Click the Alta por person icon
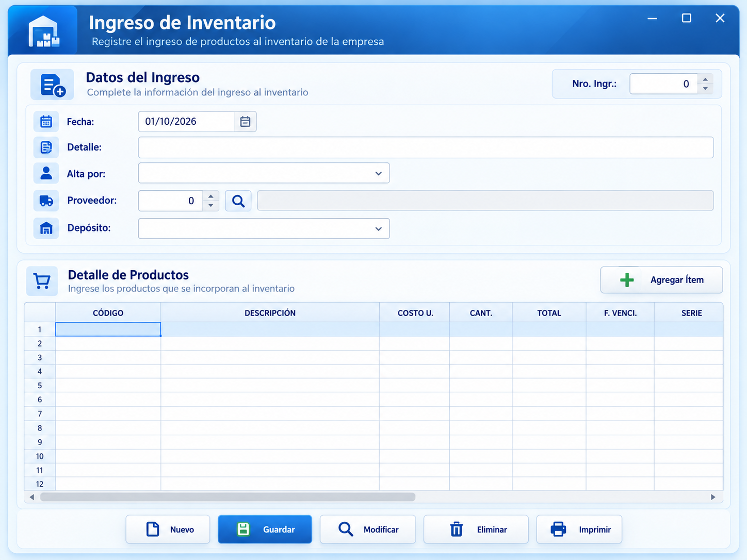Screen dimensions: 747x560 [46, 173]
